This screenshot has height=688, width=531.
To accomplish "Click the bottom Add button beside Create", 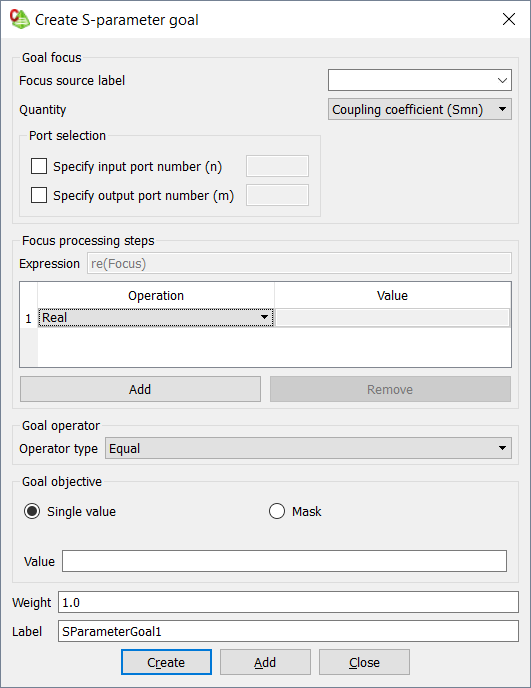I will pyautogui.click(x=265, y=662).
